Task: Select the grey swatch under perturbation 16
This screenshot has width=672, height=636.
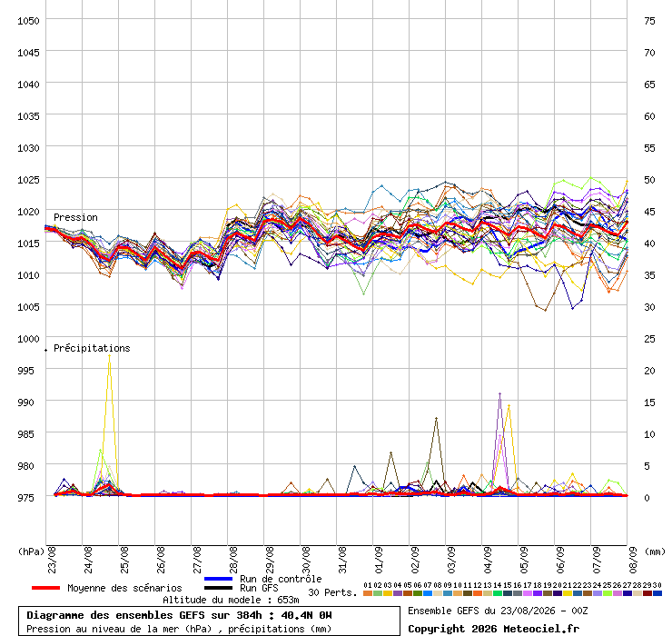Action: click(518, 593)
